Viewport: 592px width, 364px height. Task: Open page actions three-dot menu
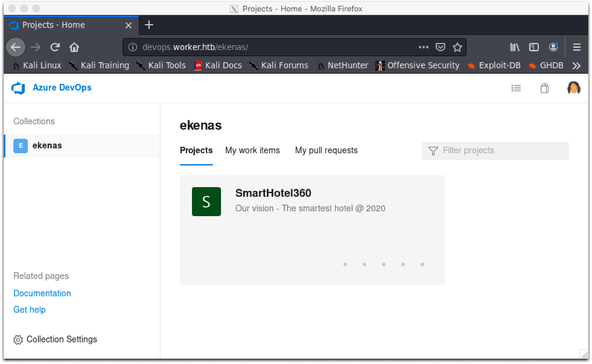[424, 47]
